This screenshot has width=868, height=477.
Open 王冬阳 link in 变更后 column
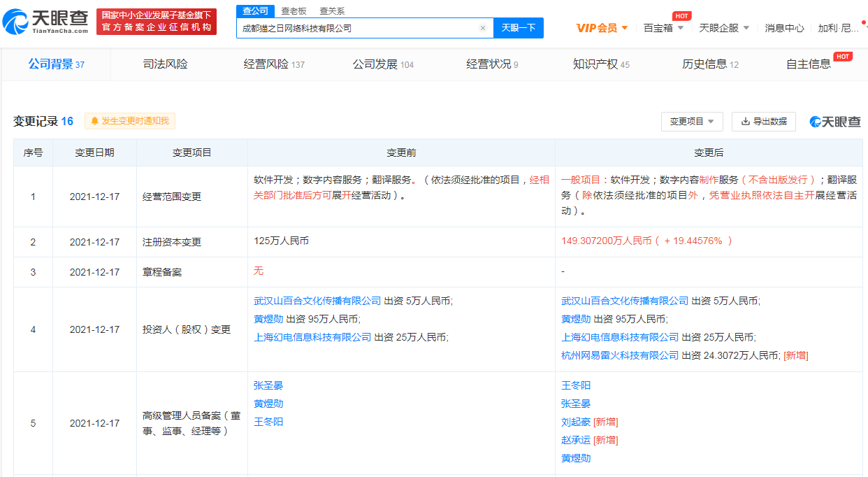(x=576, y=385)
